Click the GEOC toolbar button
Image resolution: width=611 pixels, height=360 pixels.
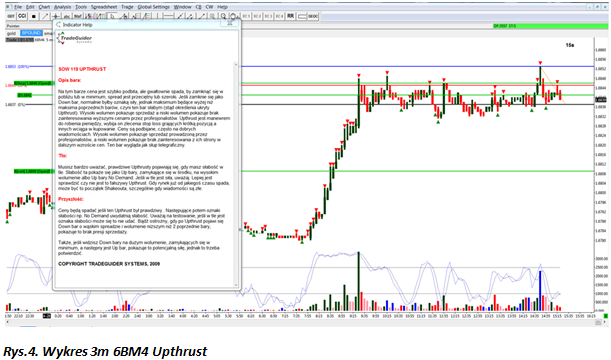coord(313,16)
